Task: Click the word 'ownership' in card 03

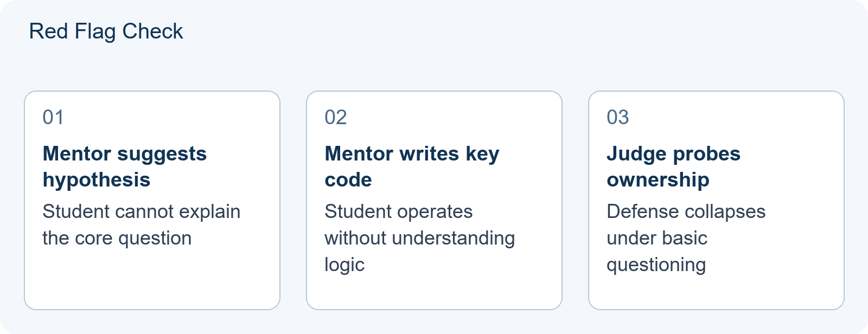Action: click(x=658, y=180)
